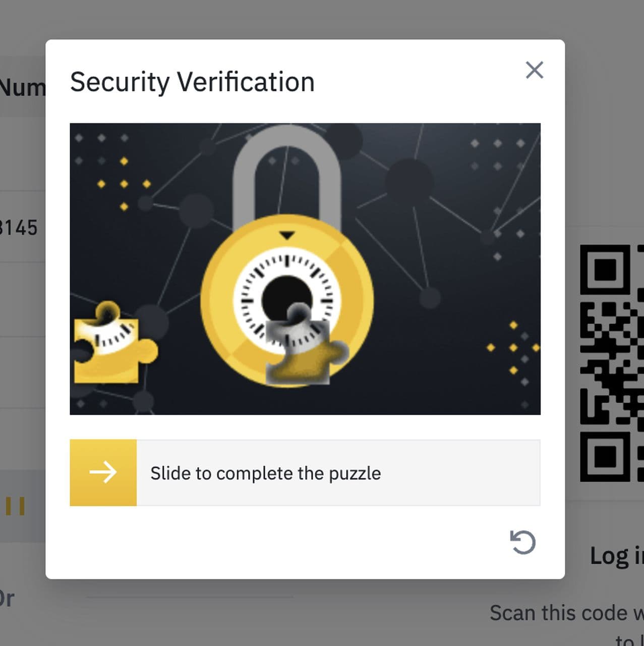Click the "Log in" heading at right
This screenshot has height=646, width=644.
tap(616, 556)
